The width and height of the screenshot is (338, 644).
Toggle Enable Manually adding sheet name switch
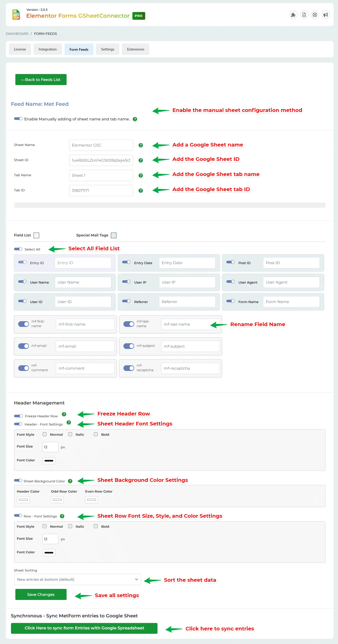tap(18, 119)
